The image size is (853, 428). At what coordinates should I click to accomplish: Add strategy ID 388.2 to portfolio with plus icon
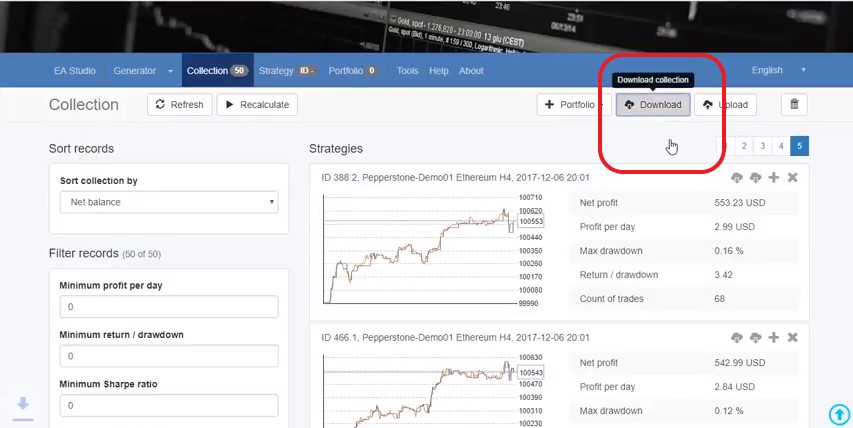point(774,177)
